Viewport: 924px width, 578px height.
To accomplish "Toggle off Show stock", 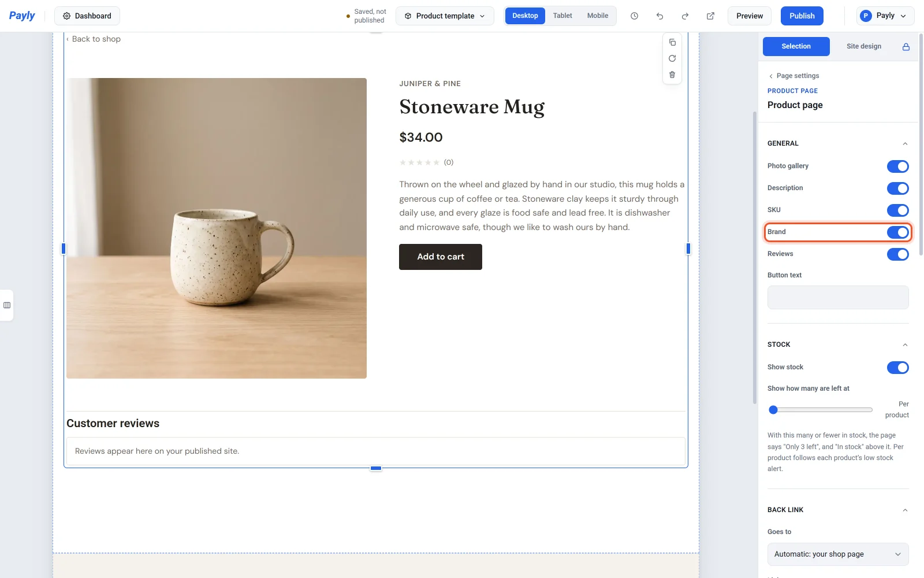I will click(x=897, y=368).
